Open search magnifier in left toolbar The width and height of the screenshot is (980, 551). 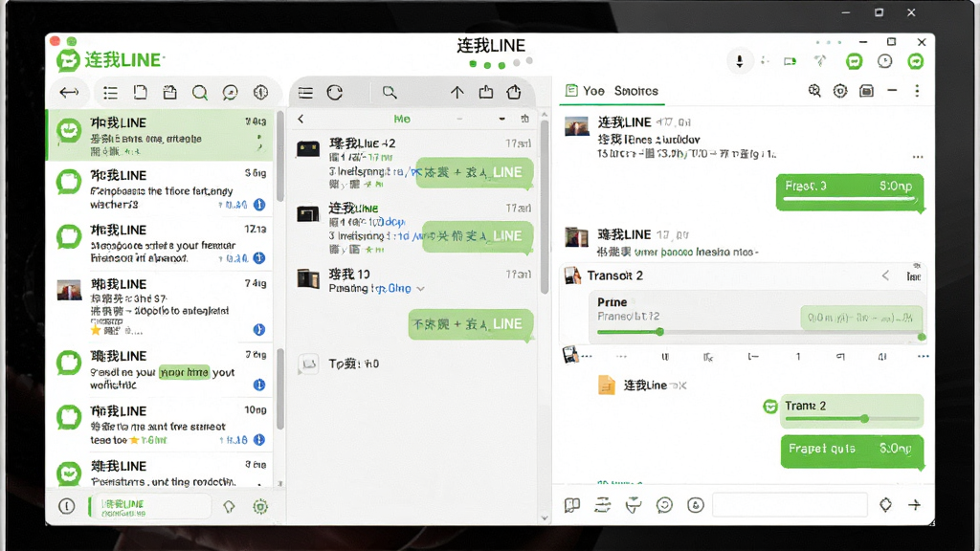(x=200, y=93)
